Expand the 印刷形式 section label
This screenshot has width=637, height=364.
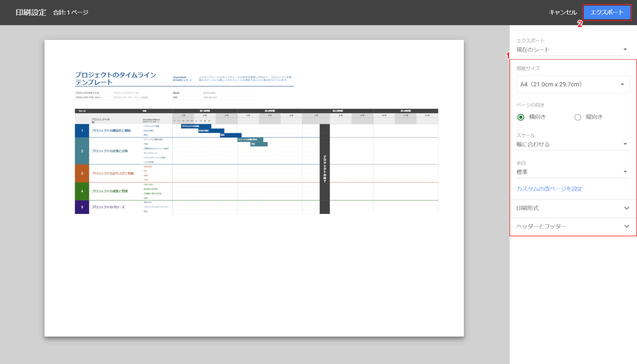[528, 208]
